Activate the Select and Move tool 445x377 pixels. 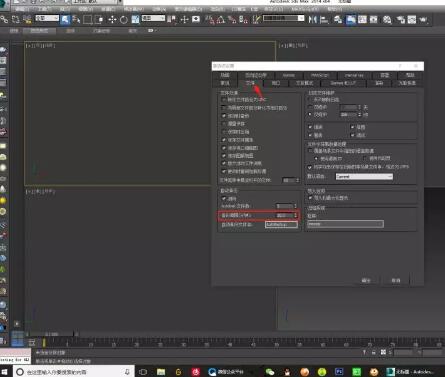pyautogui.click(x=112, y=20)
